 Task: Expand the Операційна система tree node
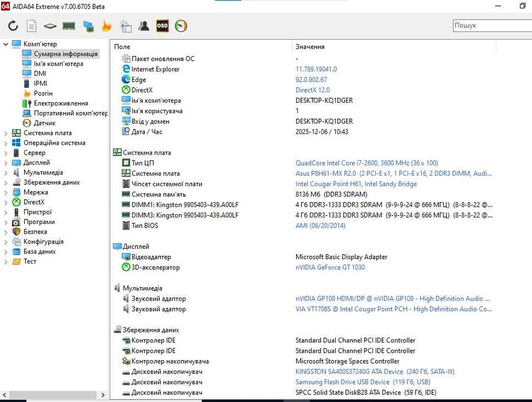click(6, 143)
